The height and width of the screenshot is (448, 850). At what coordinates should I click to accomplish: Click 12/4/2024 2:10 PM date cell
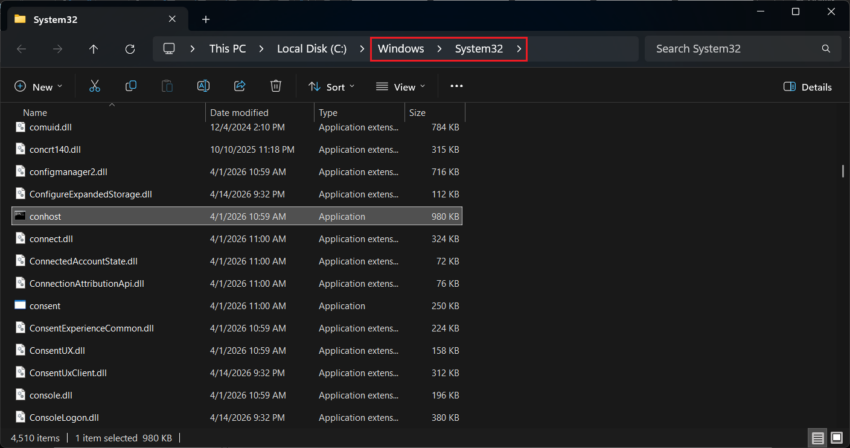click(x=247, y=127)
